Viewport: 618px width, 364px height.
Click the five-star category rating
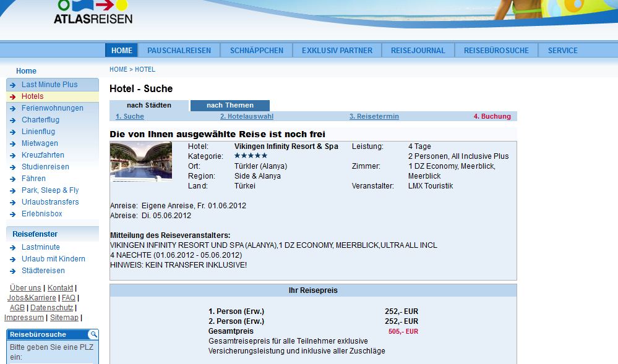coord(251,156)
